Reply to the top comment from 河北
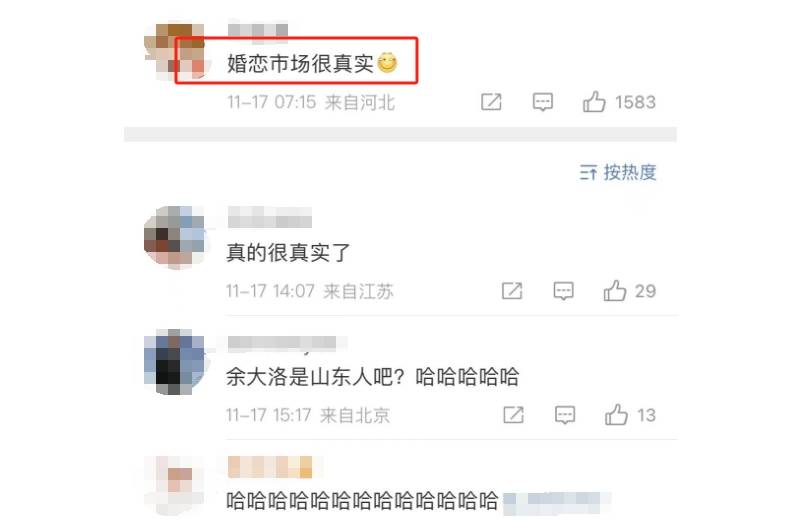The width and height of the screenshot is (795, 521). [543, 102]
